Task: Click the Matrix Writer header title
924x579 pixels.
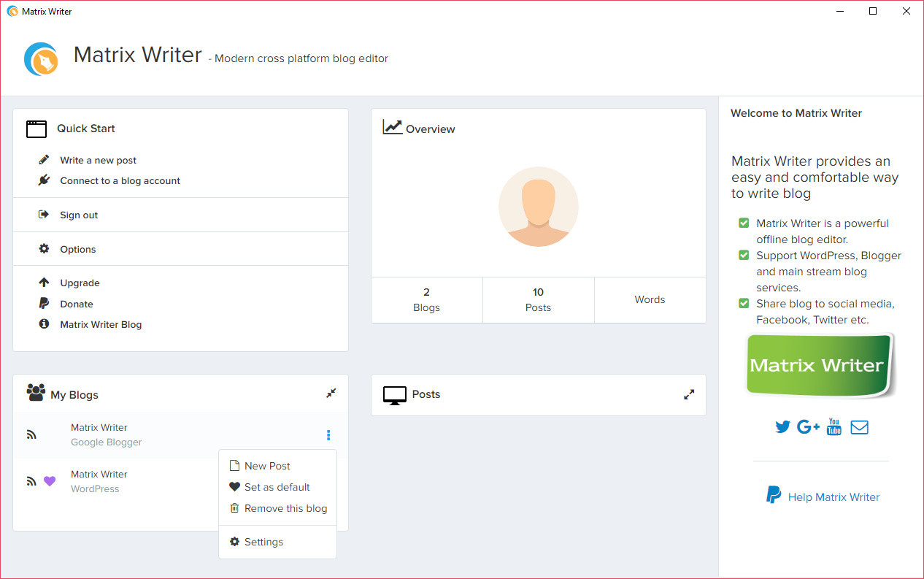Action: click(137, 55)
